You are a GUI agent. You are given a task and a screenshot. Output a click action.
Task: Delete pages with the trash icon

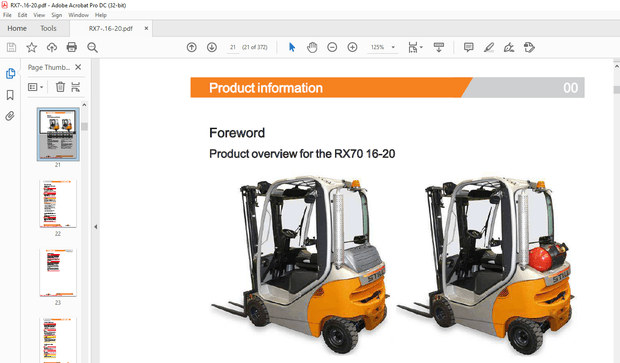coord(60,87)
